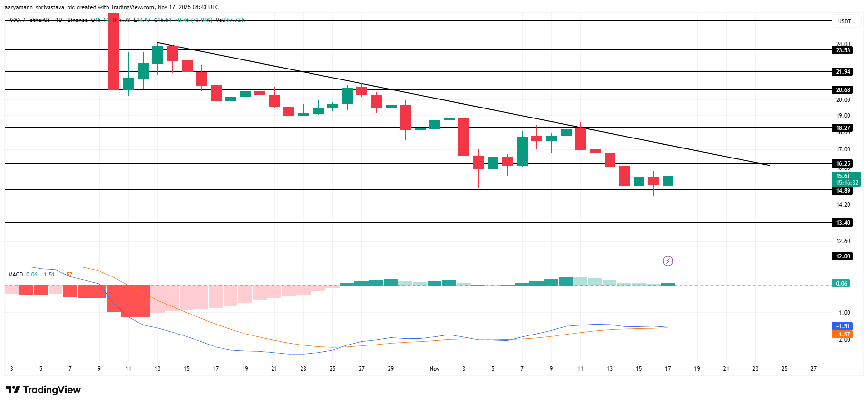Click the MACD indicator title

pos(16,275)
